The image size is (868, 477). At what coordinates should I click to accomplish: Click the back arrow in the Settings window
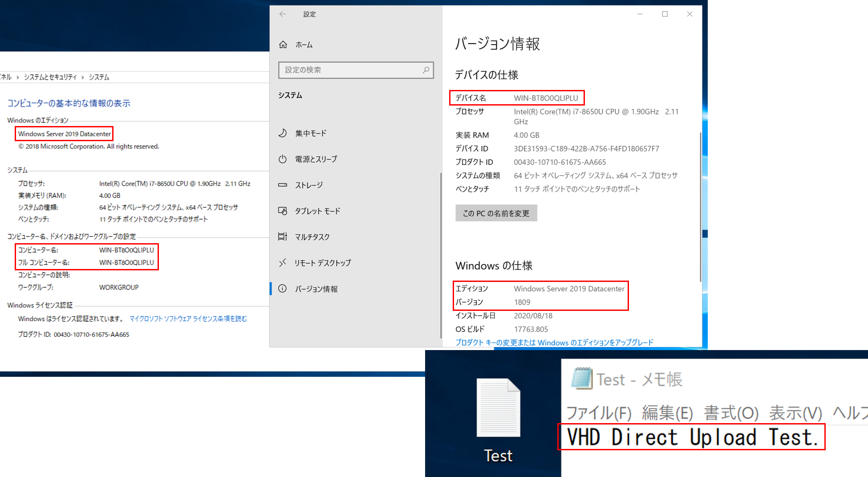pos(283,14)
